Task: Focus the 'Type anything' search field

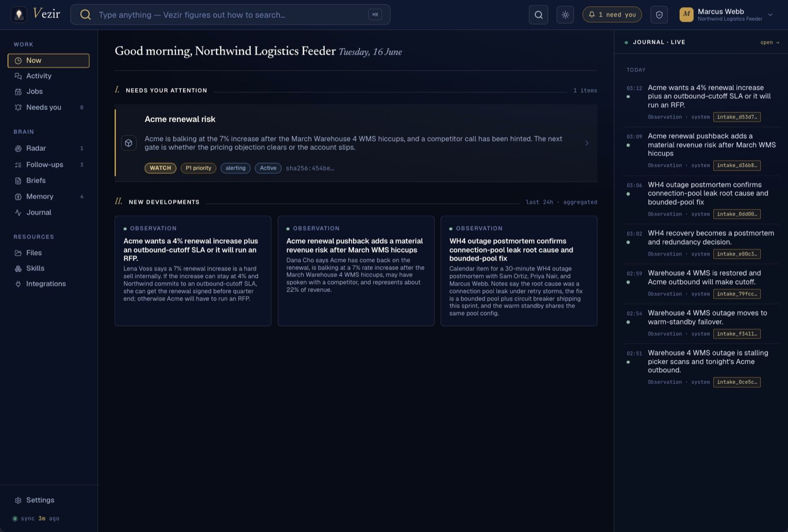Action: 230,15
